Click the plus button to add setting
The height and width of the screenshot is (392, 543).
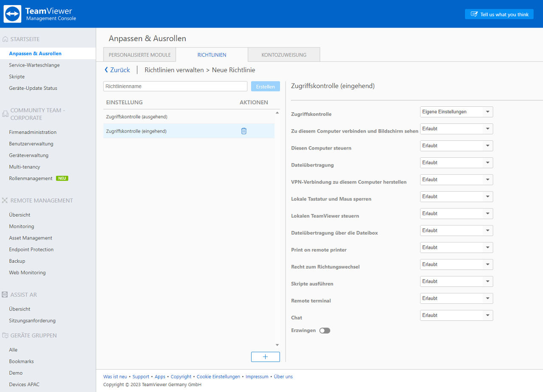[x=266, y=357]
